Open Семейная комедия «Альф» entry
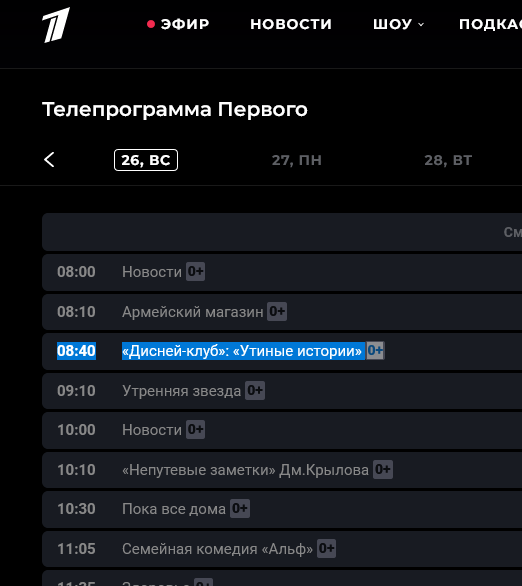The height and width of the screenshot is (586, 522). pyautogui.click(x=282, y=549)
